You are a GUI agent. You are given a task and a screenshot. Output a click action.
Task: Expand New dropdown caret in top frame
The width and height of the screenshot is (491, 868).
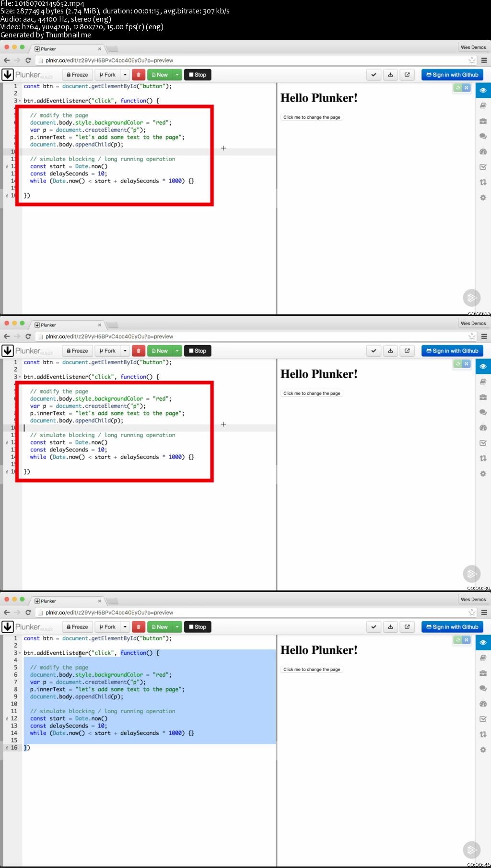coord(177,75)
